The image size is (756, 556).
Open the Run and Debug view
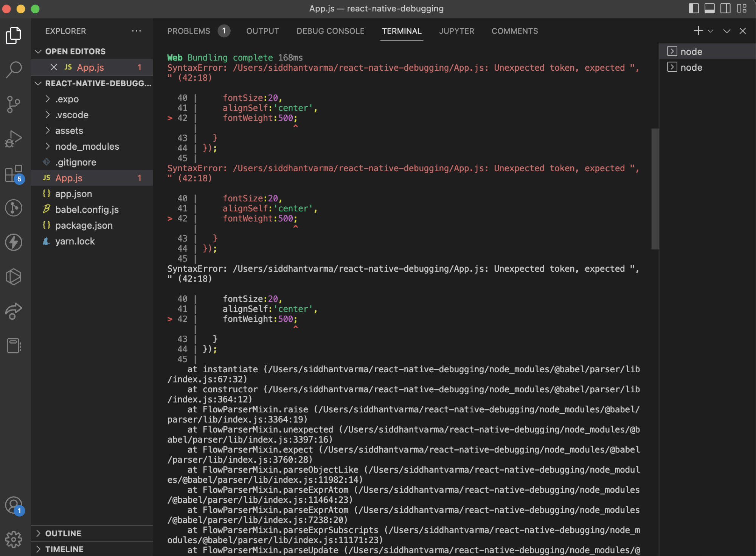(14, 138)
